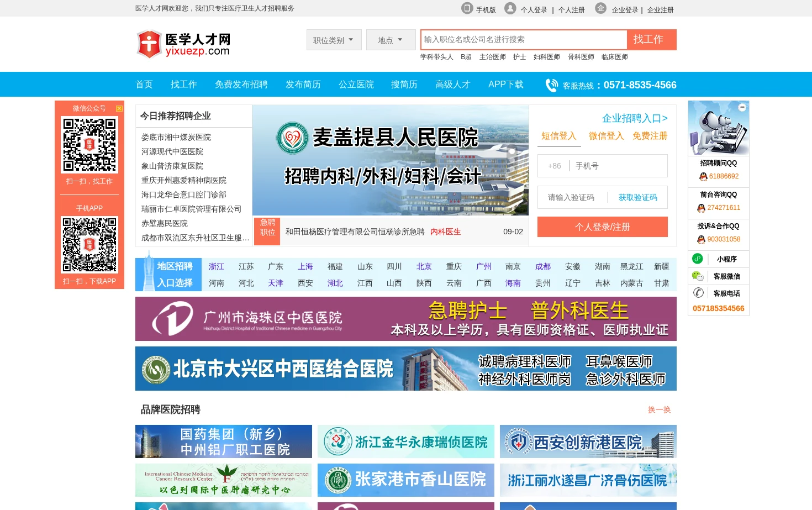Click the enterprise login icon
The height and width of the screenshot is (510, 812).
[x=601, y=8]
